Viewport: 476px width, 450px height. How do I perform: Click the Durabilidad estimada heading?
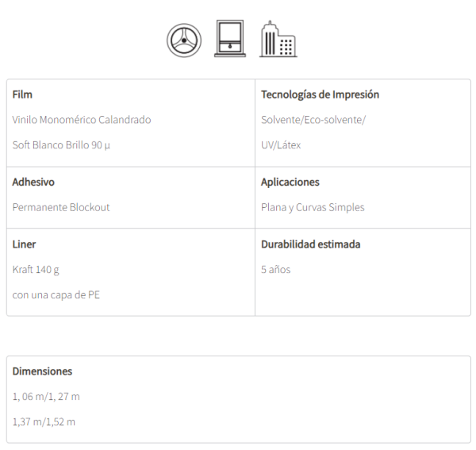pos(310,244)
